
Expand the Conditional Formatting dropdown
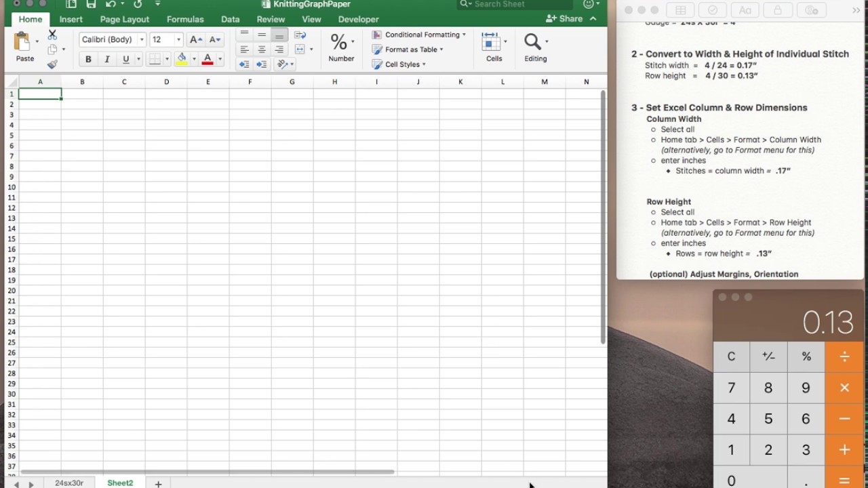coord(419,35)
